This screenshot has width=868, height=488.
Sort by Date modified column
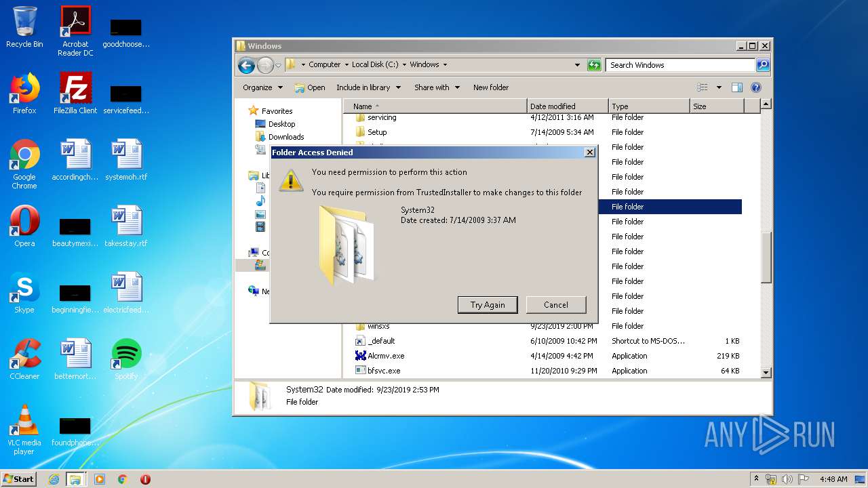(x=568, y=106)
